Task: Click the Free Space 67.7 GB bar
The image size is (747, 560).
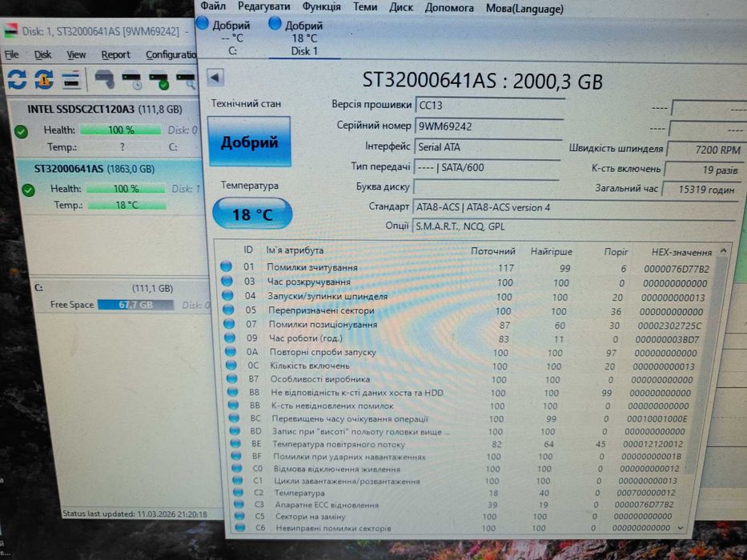Action: click(135, 305)
